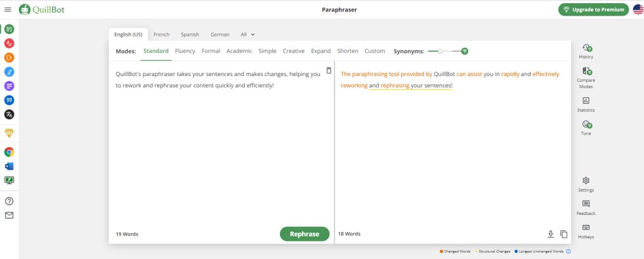This screenshot has width=644, height=259.
Task: Open the Grammar Checker sidebar icon
Action: click(9, 43)
